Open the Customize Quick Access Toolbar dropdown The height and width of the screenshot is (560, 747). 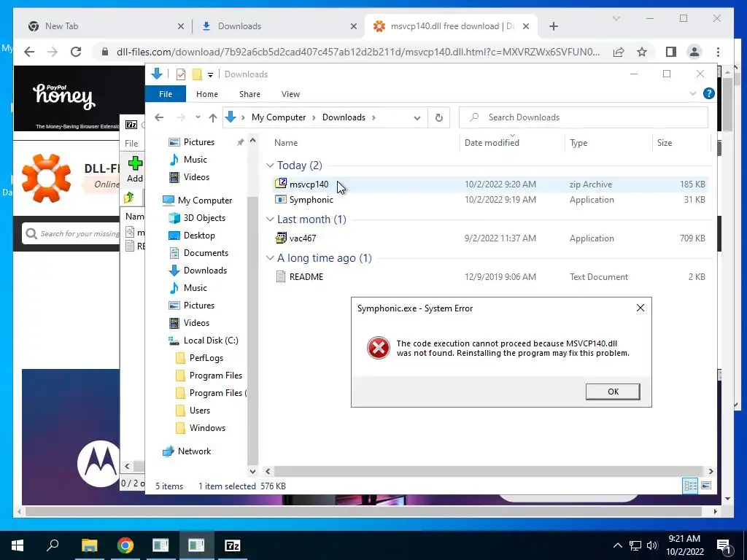(x=210, y=75)
